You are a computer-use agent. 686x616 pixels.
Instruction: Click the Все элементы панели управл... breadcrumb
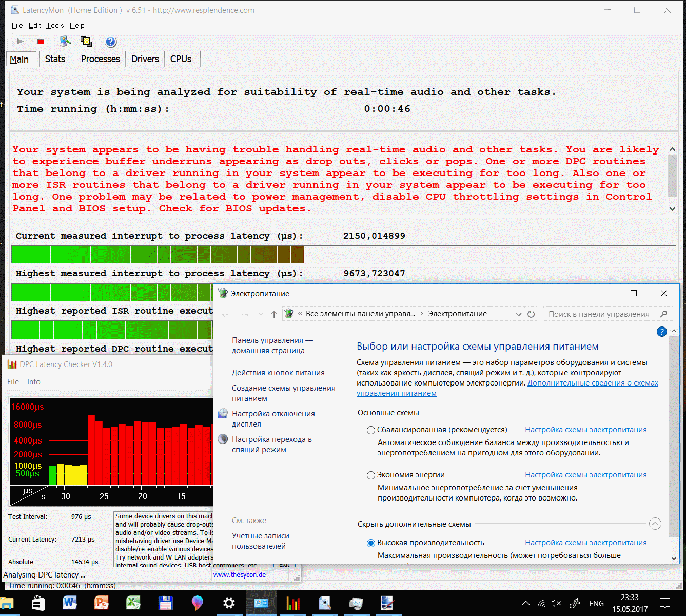(x=360, y=314)
